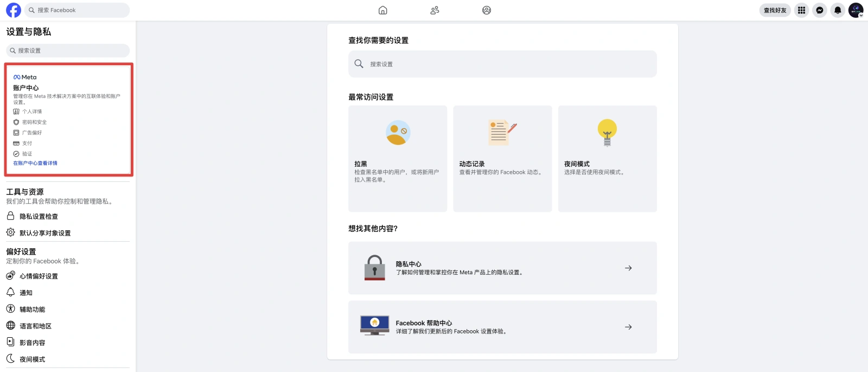
Task: Open the notifications bell icon
Action: [838, 10]
